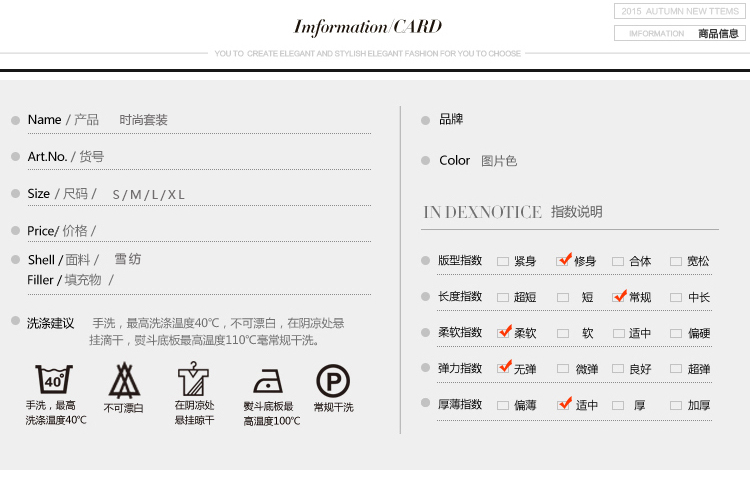Click the 40°C hand wash icon
Screen dimensions: 750x478
pyautogui.click(x=52, y=380)
